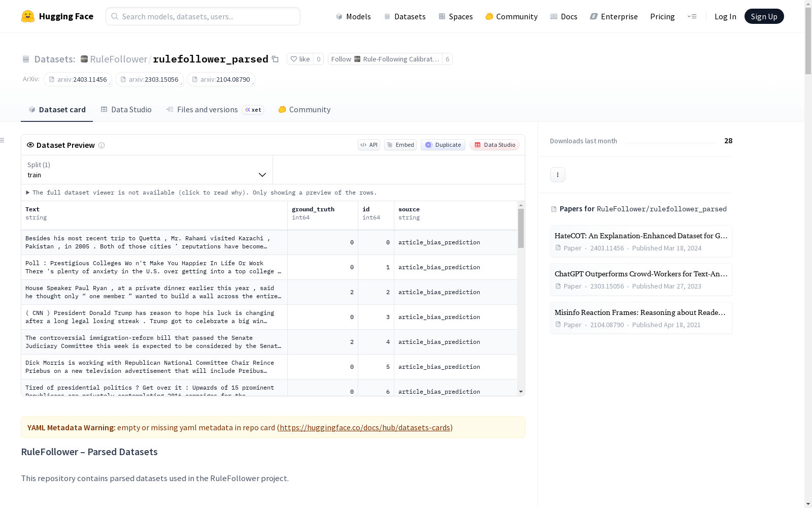Click the downloads last month value 28
Viewport: 812px width, 508px height.
pos(728,141)
